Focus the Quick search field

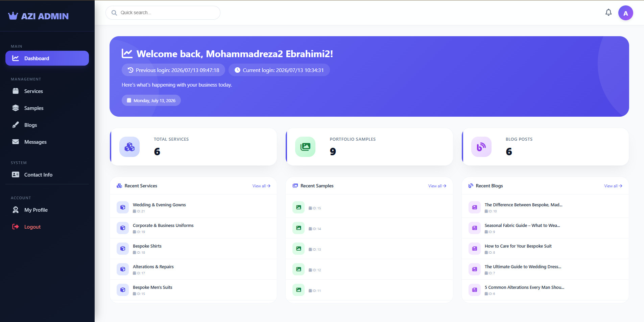point(163,13)
